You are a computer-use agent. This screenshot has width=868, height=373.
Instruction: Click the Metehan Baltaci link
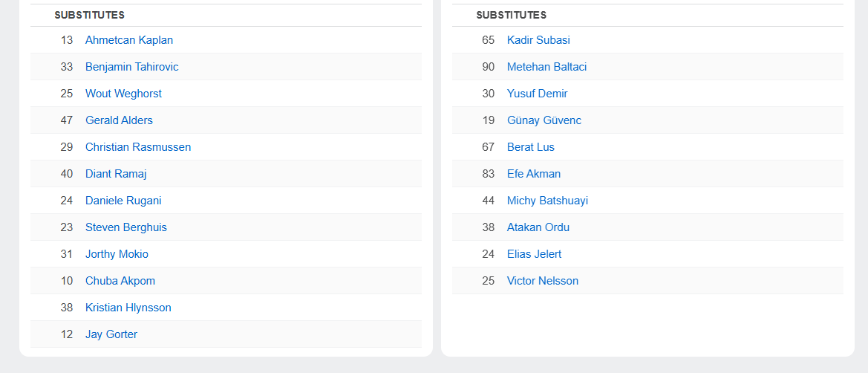click(546, 67)
